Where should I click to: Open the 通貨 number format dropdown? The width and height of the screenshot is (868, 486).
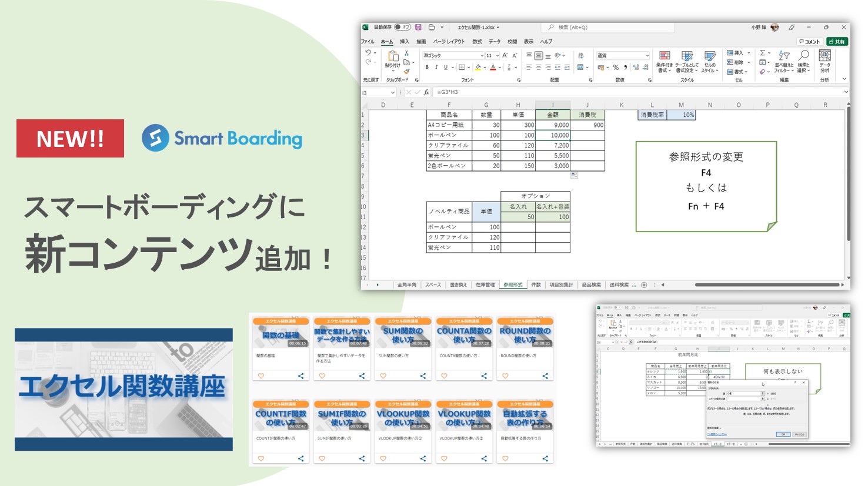647,55
